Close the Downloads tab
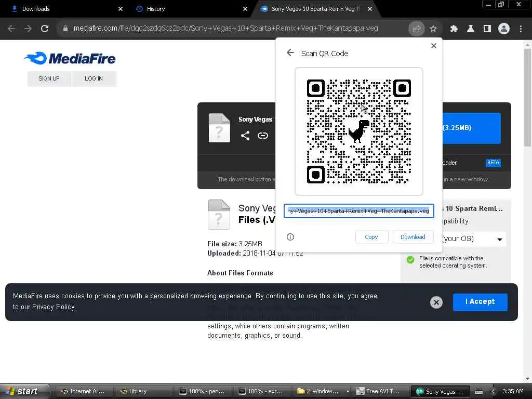Screen dimensions: 532x399 tap(121, 9)
